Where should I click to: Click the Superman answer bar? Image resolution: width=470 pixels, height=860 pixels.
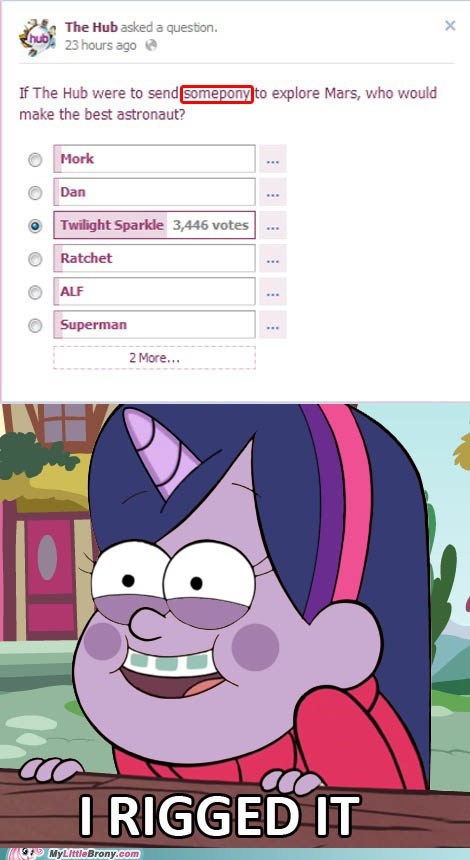[154, 325]
